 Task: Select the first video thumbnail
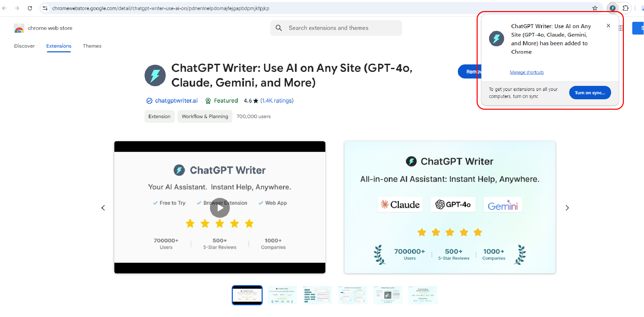pos(247,295)
